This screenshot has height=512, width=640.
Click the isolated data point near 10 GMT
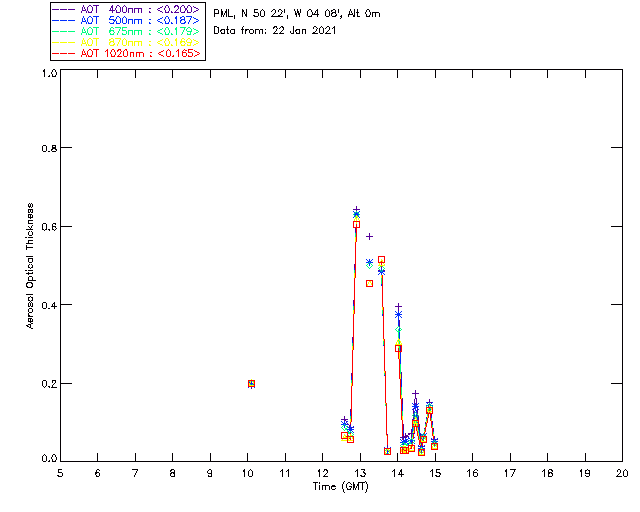tap(251, 384)
